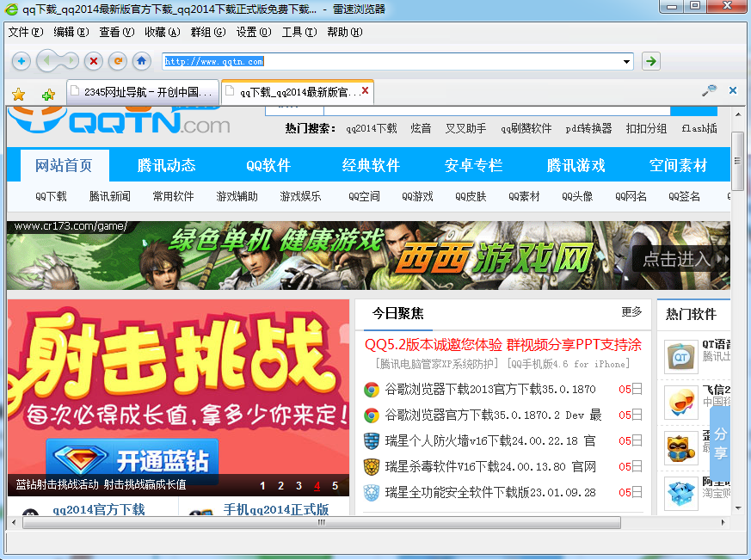
Task: Refresh the page with the orange icon
Action: click(117, 61)
